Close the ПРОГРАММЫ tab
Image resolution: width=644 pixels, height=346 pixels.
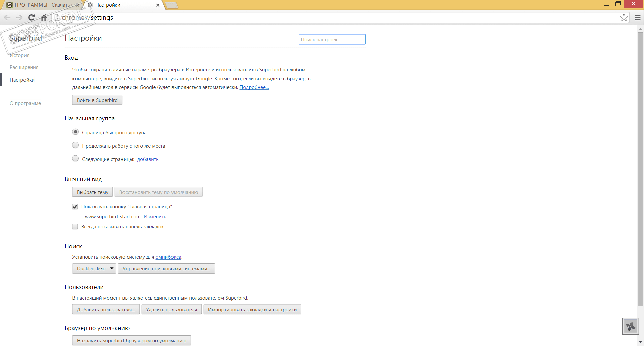pos(77,5)
